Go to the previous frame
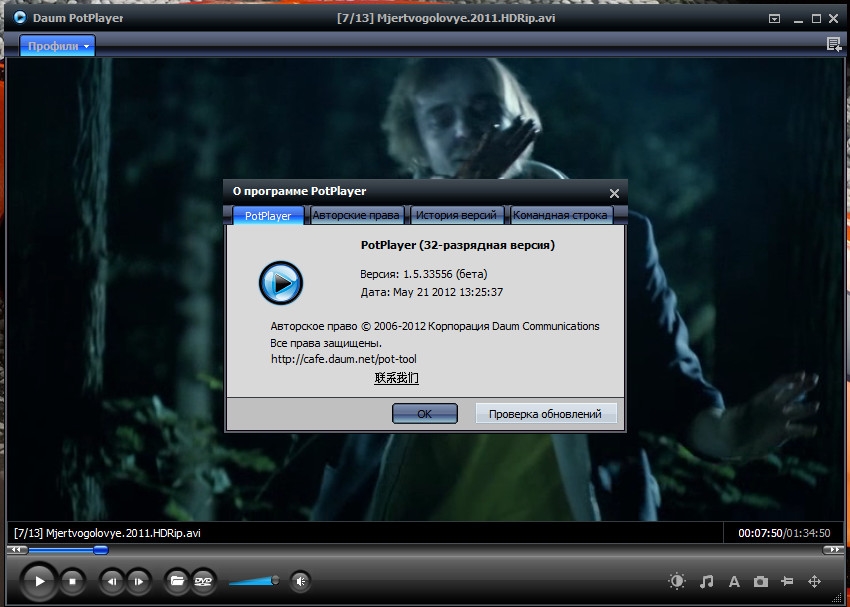This screenshot has height=607, width=850. click(112, 580)
